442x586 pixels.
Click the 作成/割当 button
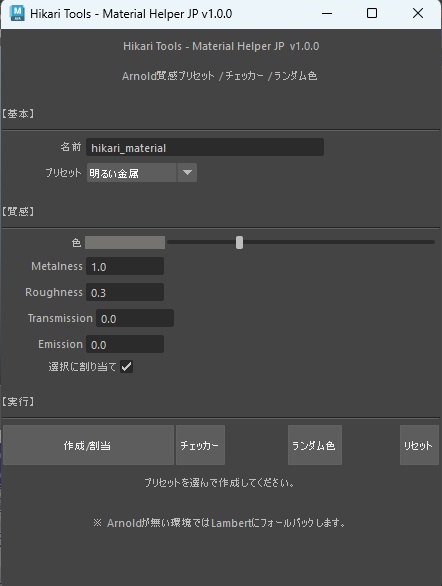click(88, 445)
